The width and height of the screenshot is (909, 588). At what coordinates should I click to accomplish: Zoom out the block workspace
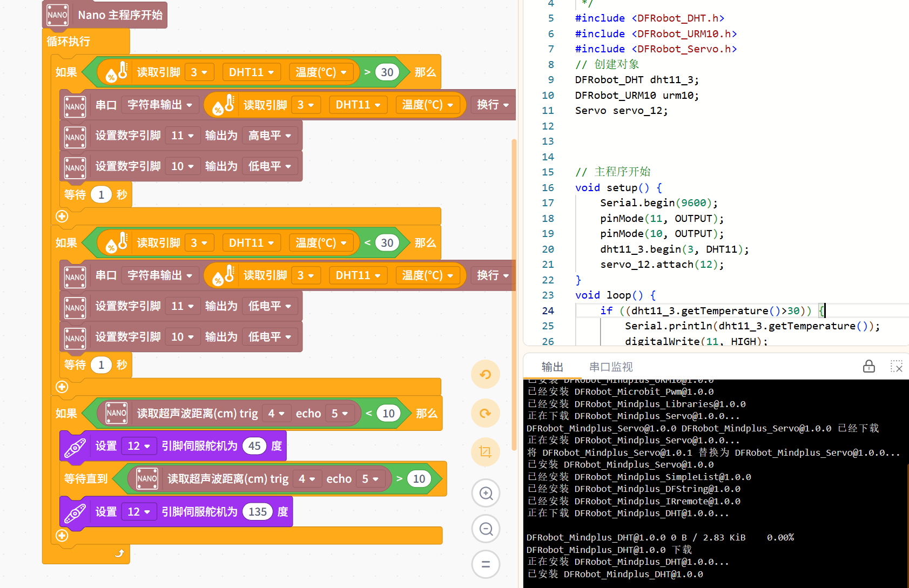pyautogui.click(x=486, y=529)
